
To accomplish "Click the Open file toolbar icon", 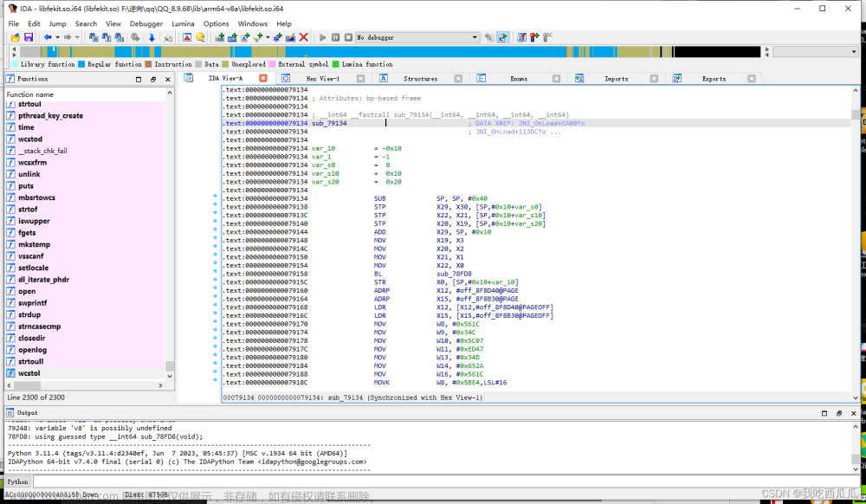I will (16, 37).
